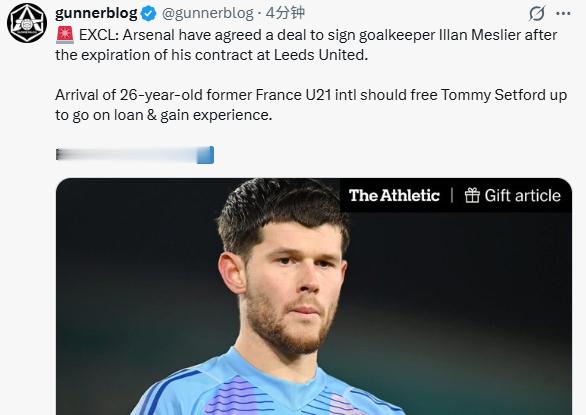
Task: Click the gift box icon on card
Action: 472,195
